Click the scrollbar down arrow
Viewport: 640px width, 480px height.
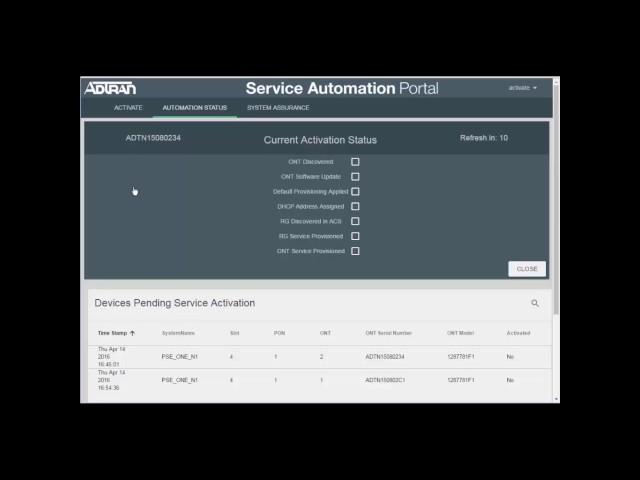point(556,399)
